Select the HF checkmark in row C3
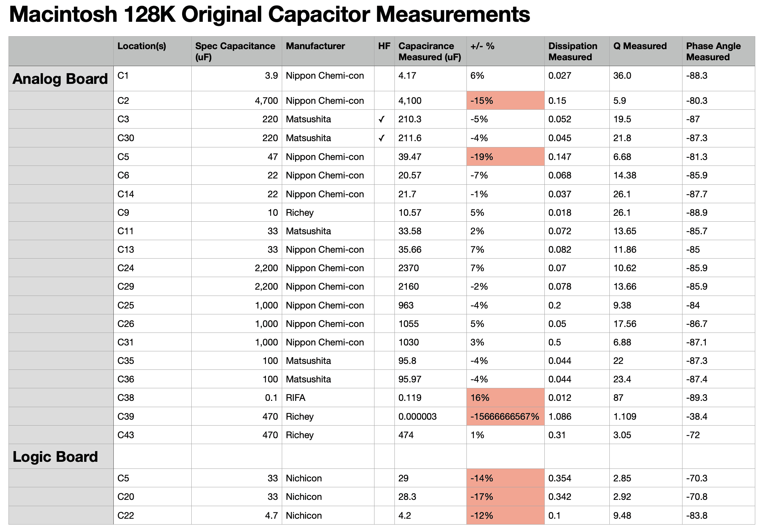The image size is (763, 532). (382, 119)
